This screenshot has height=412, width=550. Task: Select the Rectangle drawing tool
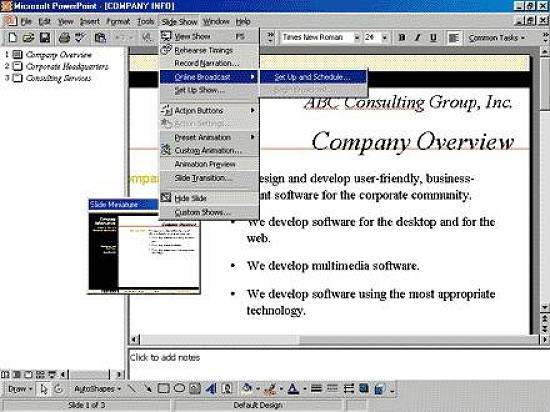tap(163, 389)
